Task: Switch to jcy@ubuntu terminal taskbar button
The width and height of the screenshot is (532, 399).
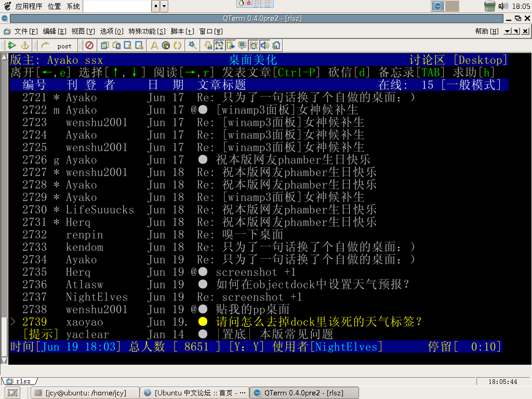Action: coord(86,393)
